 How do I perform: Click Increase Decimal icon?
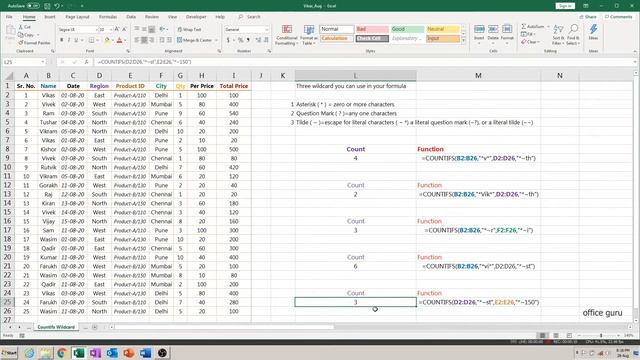click(258, 40)
